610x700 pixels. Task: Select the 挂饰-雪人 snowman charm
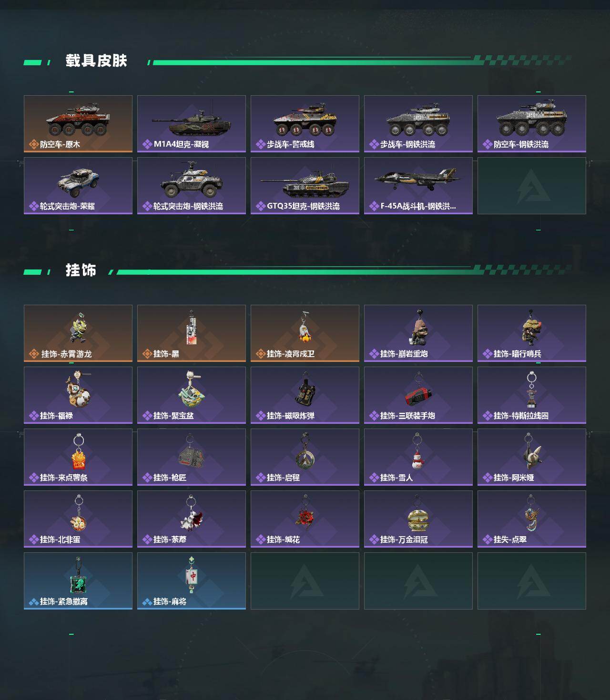click(418, 457)
